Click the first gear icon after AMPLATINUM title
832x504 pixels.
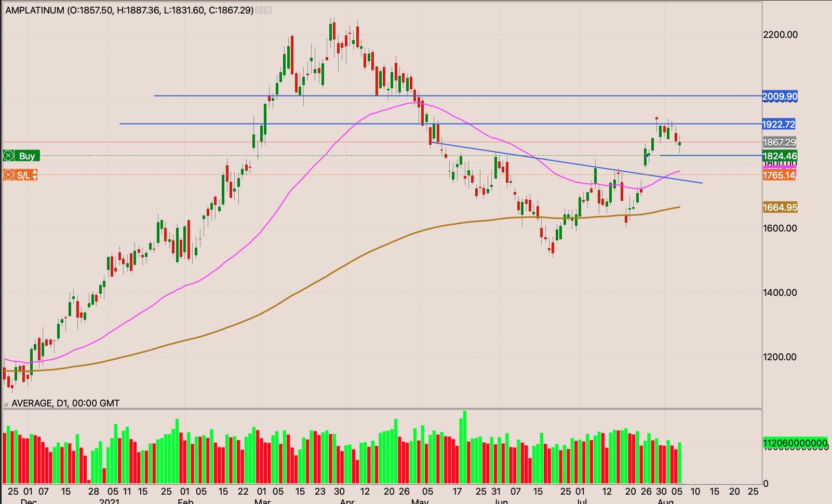click(x=259, y=10)
